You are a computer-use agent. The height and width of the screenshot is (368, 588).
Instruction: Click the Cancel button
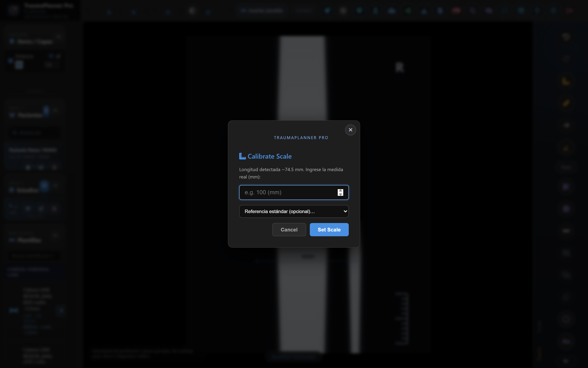click(x=289, y=229)
